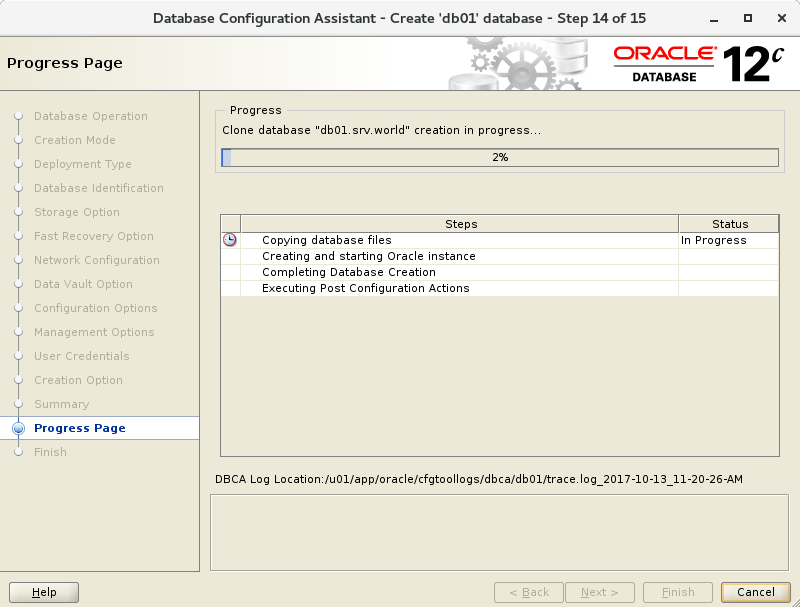
Task: Click the Cancel button
Action: click(756, 592)
